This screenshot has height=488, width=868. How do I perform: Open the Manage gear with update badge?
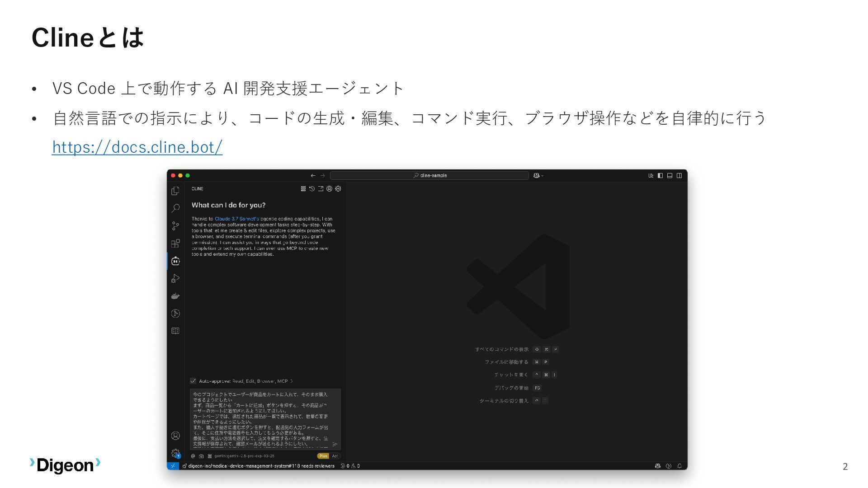[175, 453]
